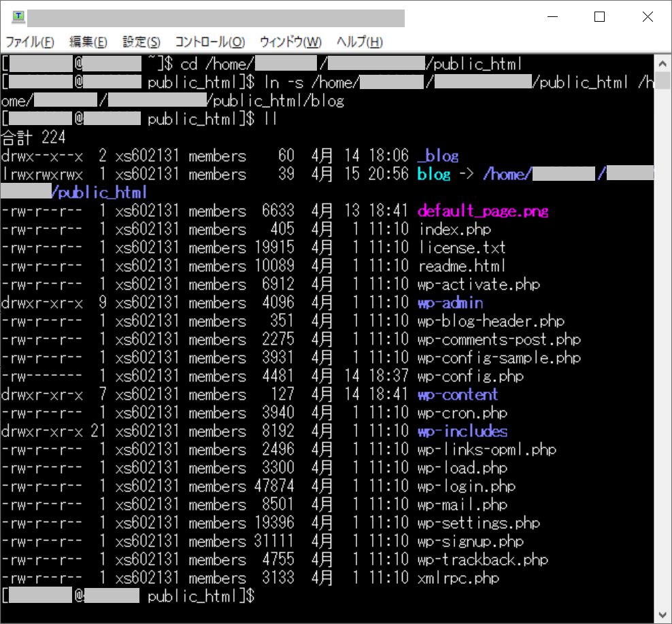Click the wp-blog-header.php file name
The height and width of the screenshot is (624, 672).
click(491, 322)
